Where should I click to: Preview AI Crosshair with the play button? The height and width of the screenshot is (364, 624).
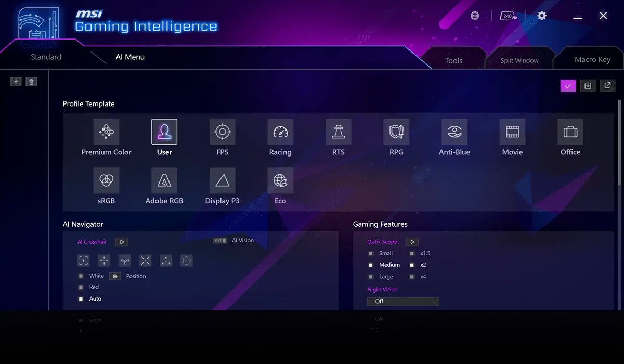tap(122, 241)
